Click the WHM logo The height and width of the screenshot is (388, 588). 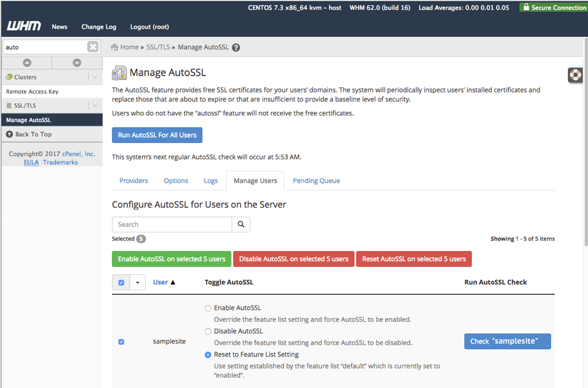(24, 26)
